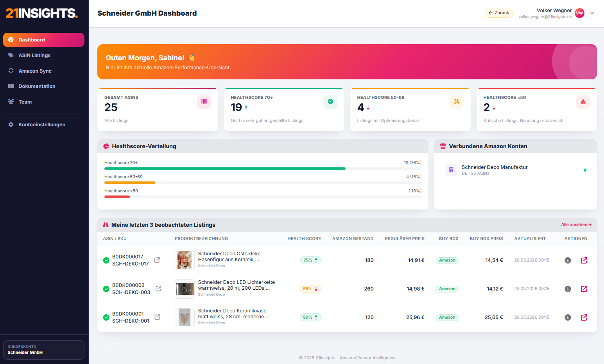Click the green check icon for B0DK000001
This screenshot has width=604, height=364.
pyautogui.click(x=106, y=317)
